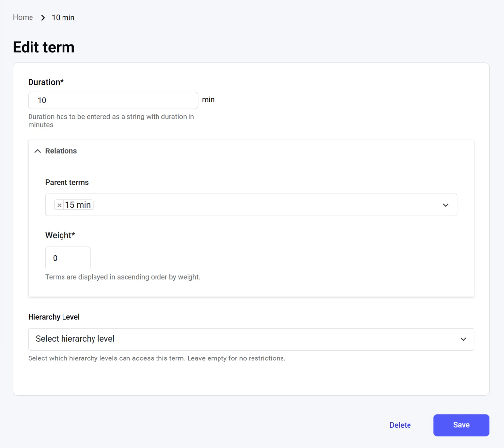Open the Parent terms dropdown arrow
Image resolution: width=504 pixels, height=448 pixels.
pos(445,205)
